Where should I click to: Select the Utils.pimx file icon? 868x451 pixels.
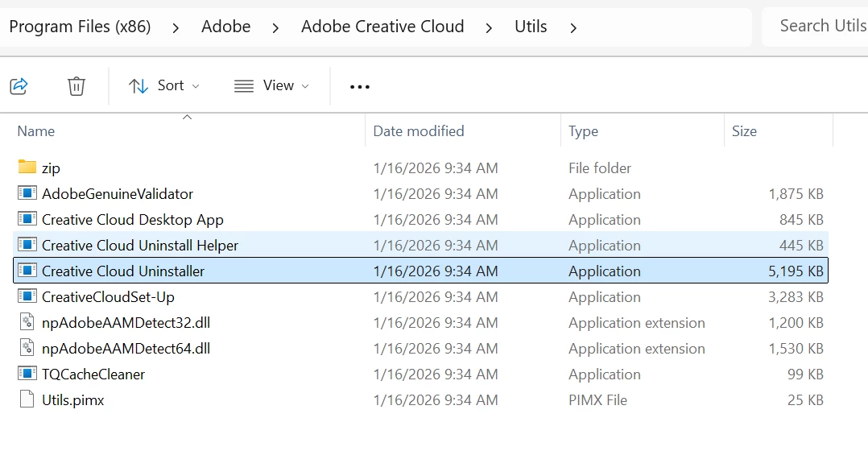pos(27,399)
